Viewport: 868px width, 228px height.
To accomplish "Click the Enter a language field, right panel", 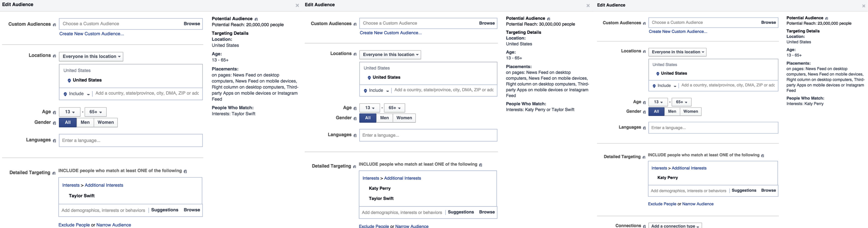I will 713,128.
